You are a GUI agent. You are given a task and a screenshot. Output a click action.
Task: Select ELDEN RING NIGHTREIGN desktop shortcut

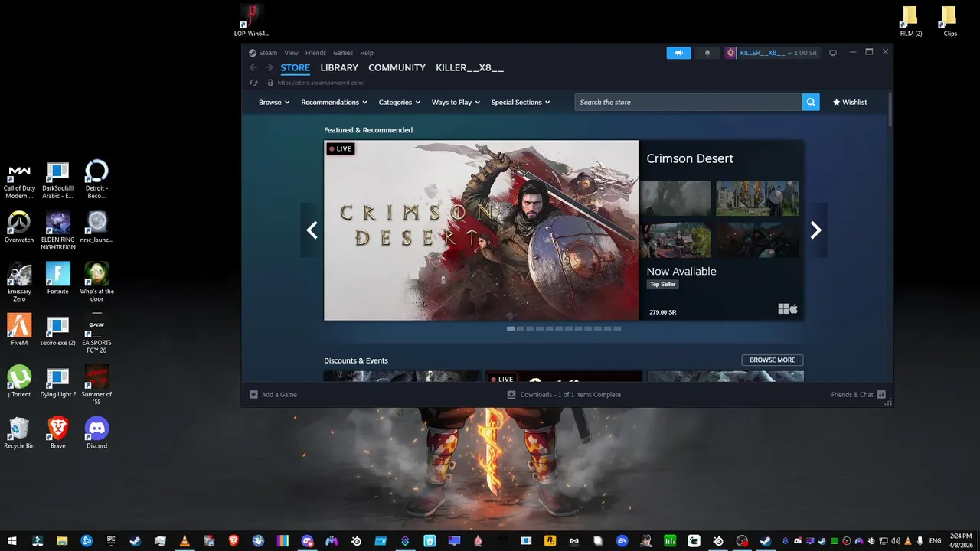pos(58,231)
